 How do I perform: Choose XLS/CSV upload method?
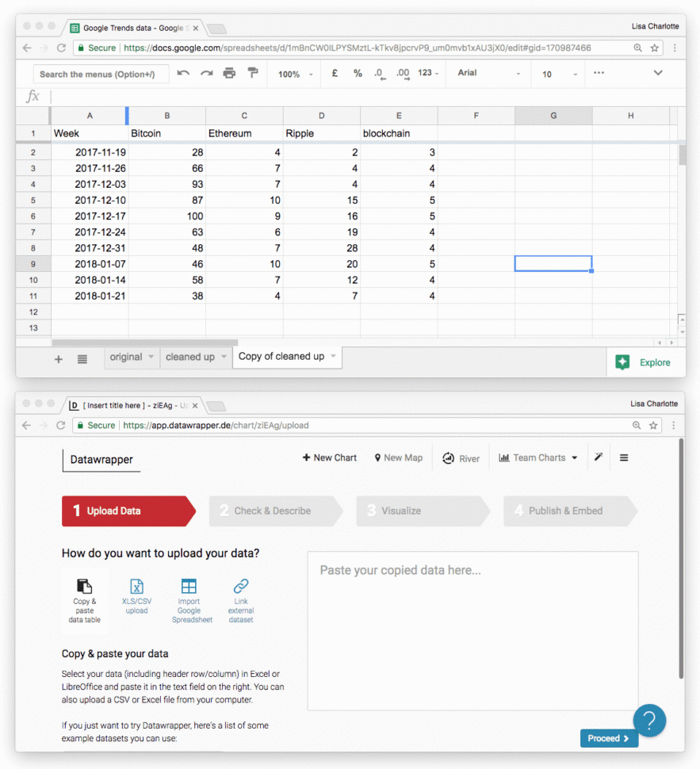(x=136, y=599)
